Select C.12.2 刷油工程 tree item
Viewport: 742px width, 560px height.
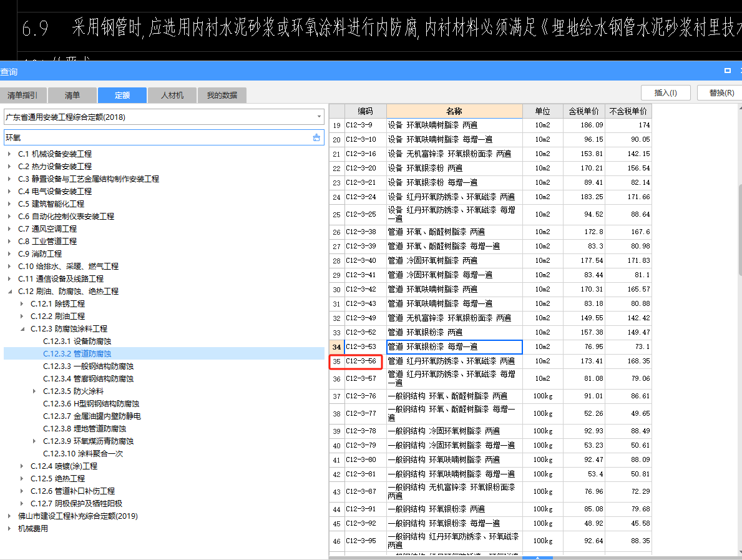[x=58, y=317]
